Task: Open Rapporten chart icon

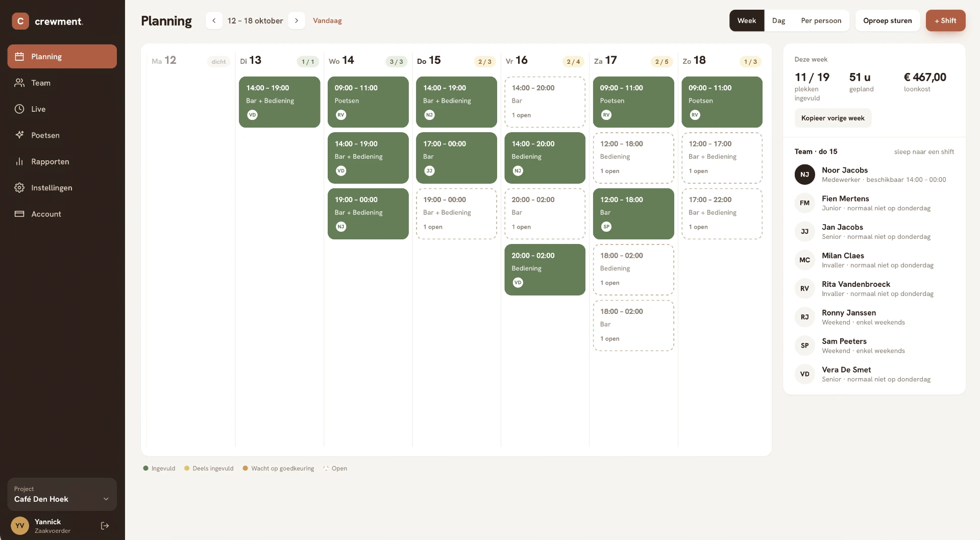Action: (x=19, y=161)
